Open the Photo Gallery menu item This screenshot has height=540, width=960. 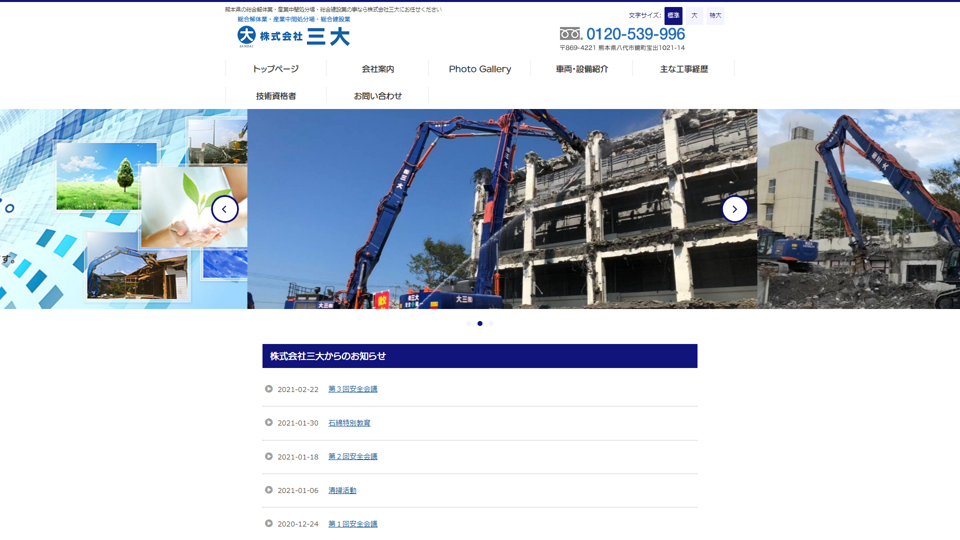[480, 69]
